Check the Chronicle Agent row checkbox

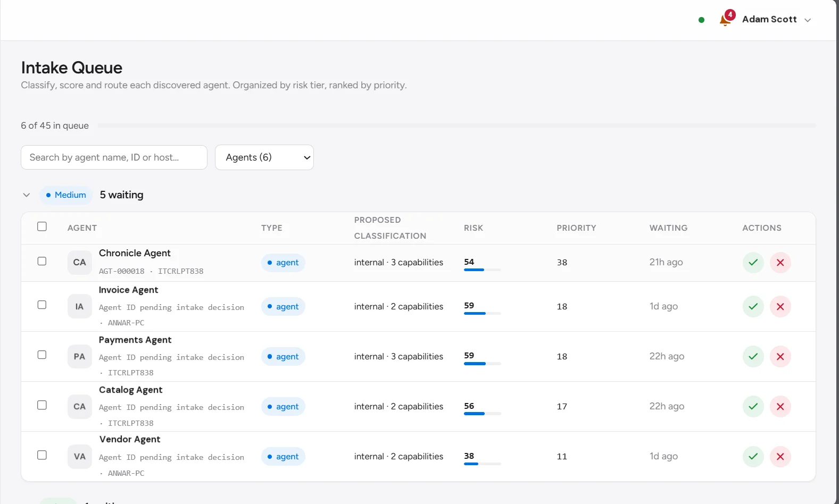[x=42, y=261]
